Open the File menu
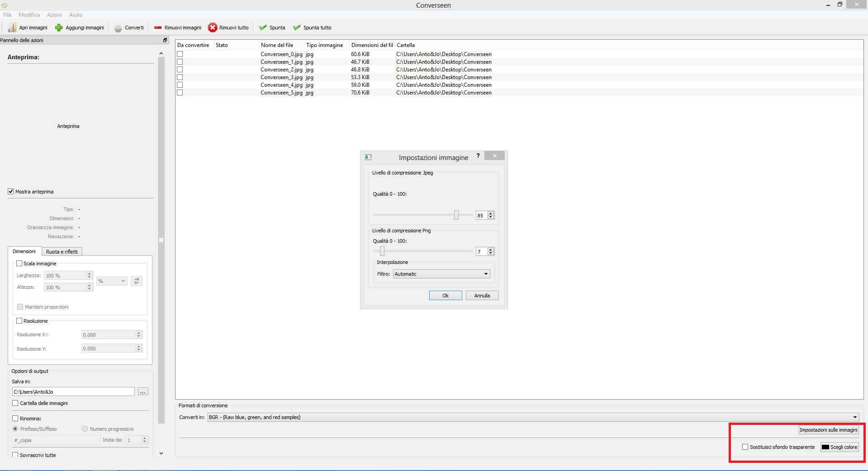The height and width of the screenshot is (471, 868). tap(7, 15)
